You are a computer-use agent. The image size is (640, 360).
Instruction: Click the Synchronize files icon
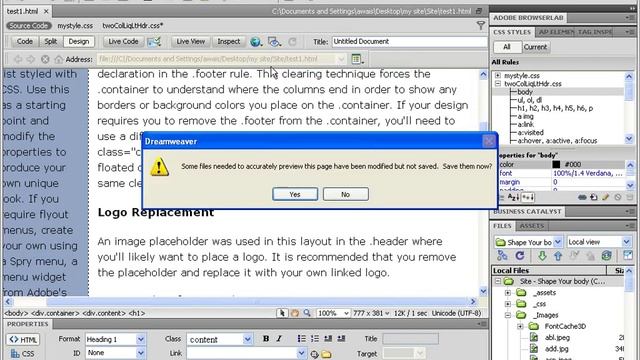click(x=607, y=256)
